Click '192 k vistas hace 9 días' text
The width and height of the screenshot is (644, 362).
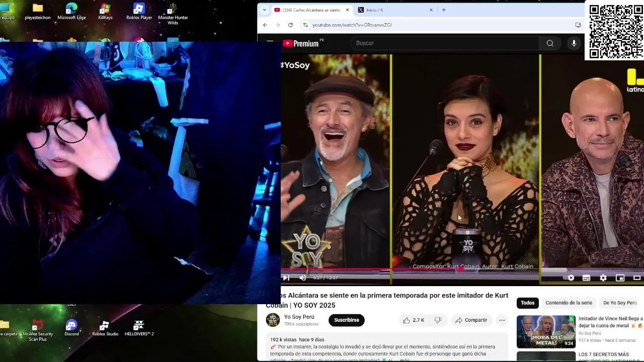297,340
